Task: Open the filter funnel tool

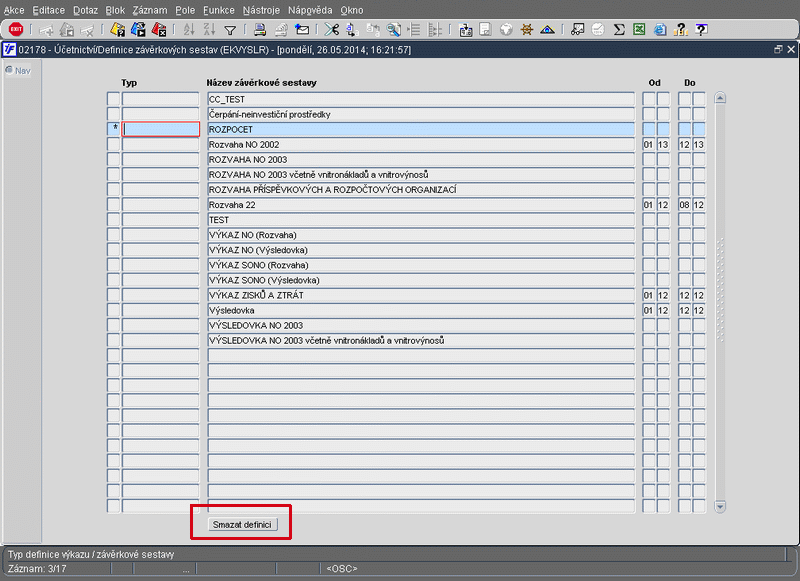Action: (x=230, y=30)
